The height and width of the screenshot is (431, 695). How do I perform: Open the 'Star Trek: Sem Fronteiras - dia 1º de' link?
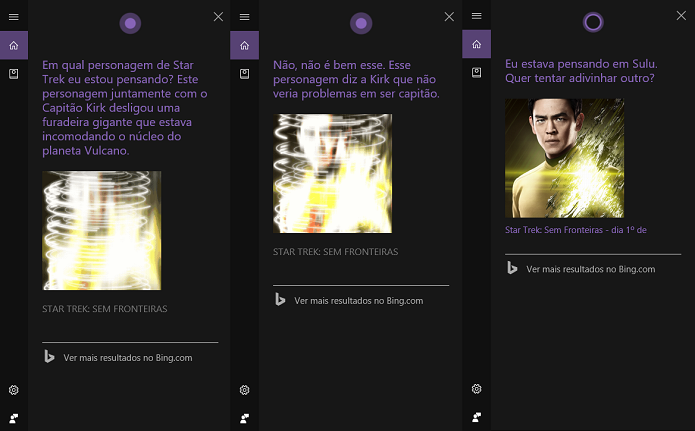[x=575, y=230]
